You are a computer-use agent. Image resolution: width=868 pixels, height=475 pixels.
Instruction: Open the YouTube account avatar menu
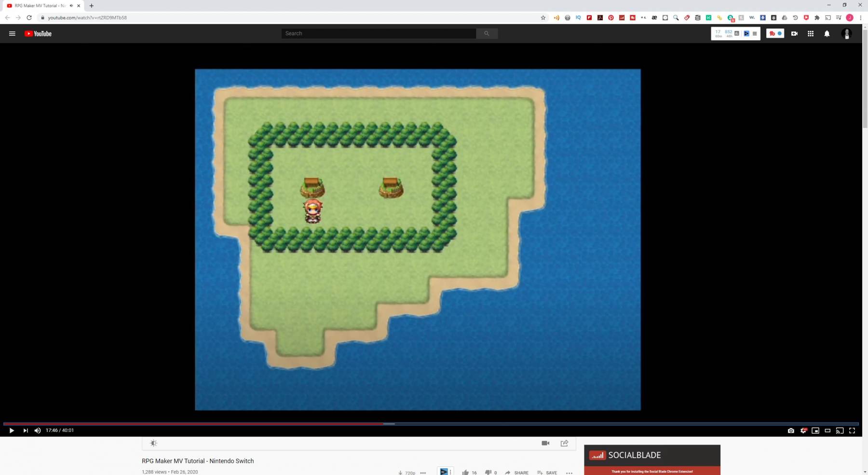click(x=846, y=33)
